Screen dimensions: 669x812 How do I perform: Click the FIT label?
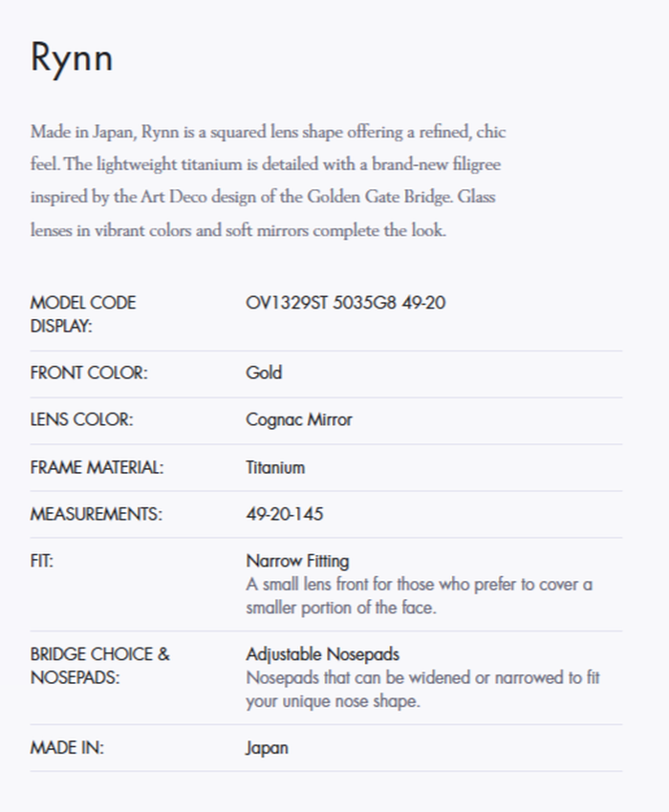coord(42,561)
